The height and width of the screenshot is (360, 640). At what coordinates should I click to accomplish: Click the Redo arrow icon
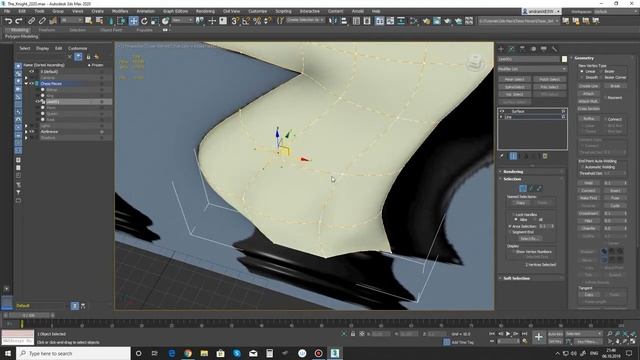pos(19,21)
